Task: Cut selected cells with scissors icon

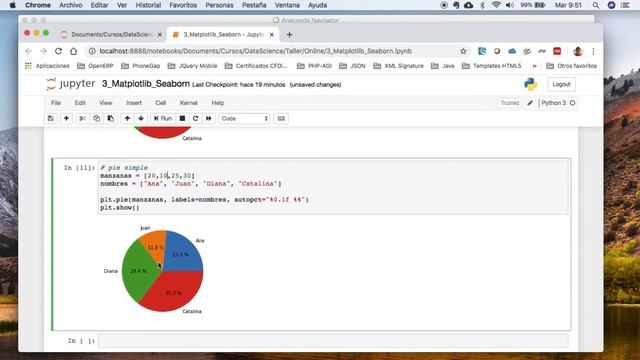Action: tap(82, 118)
